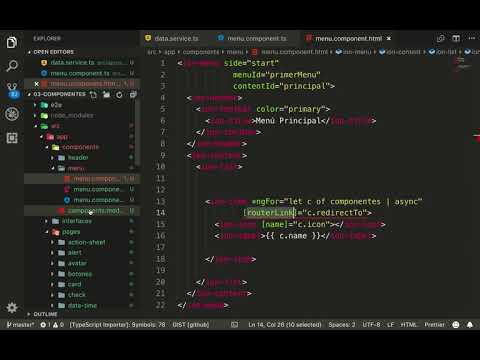Screen dimensions: 480x360
Task: Expand the alert folder
Action: (74, 253)
